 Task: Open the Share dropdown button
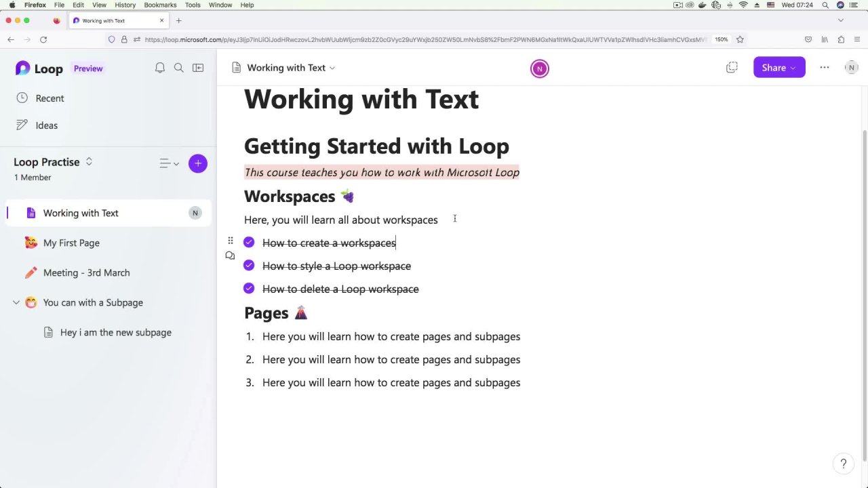[778, 68]
